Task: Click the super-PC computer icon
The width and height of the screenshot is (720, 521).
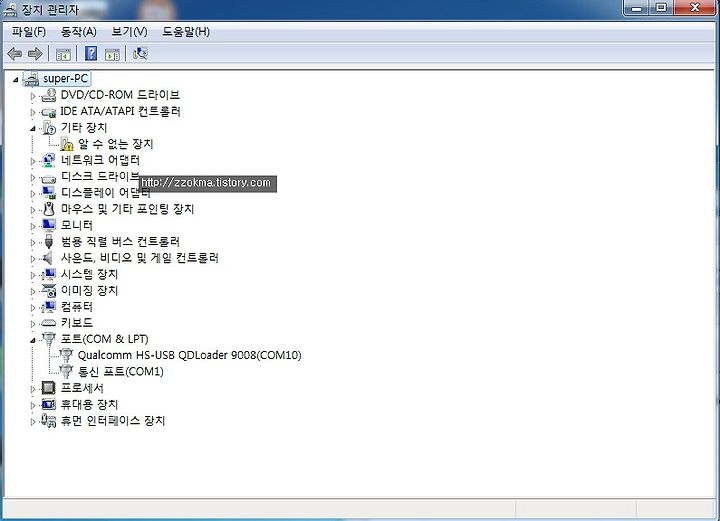Action: 31,79
